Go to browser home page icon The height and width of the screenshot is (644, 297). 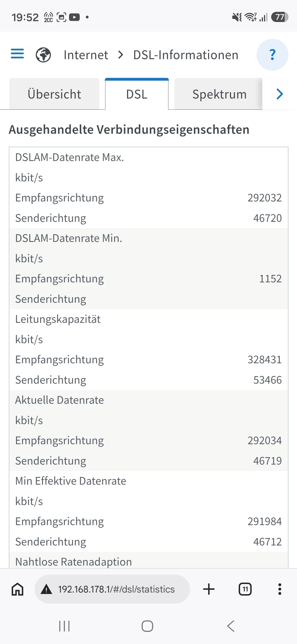(x=17, y=589)
